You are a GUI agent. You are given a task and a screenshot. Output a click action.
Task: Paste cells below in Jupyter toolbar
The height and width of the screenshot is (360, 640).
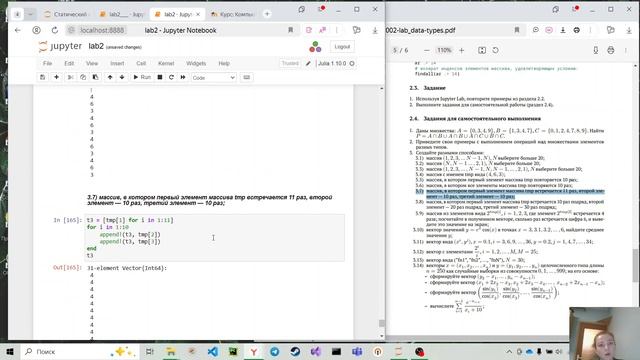pyautogui.click(x=95, y=77)
